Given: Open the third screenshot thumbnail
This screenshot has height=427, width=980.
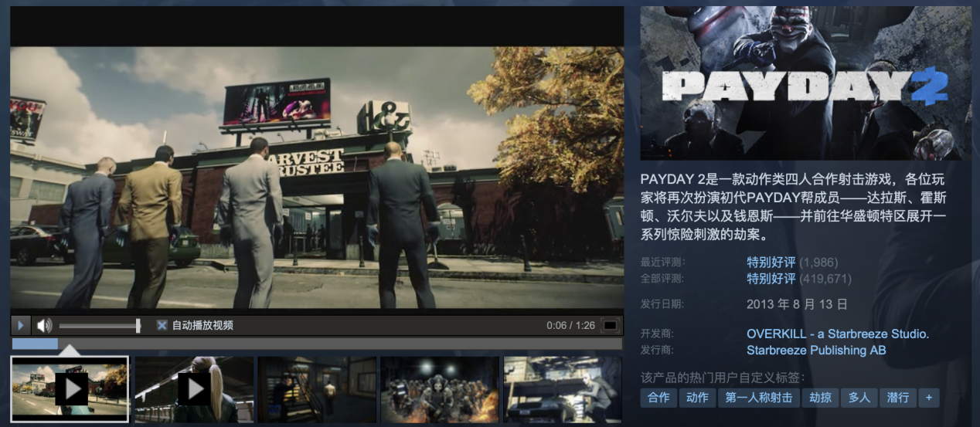Looking at the screenshot, I should click(x=317, y=389).
